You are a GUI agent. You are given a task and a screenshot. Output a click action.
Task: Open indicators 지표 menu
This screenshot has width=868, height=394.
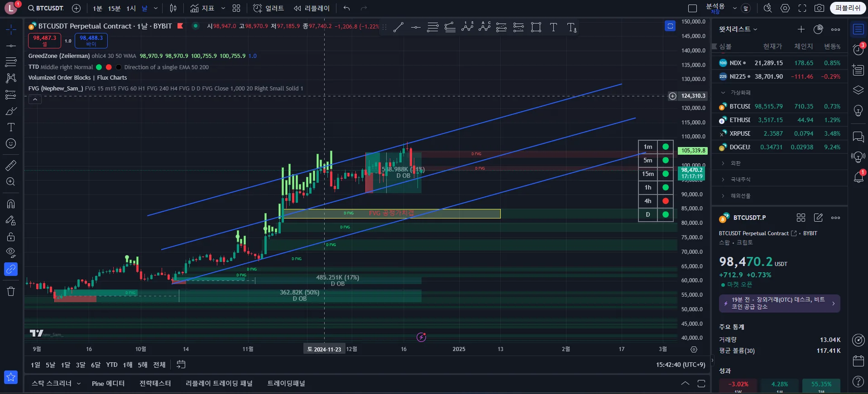[202, 8]
